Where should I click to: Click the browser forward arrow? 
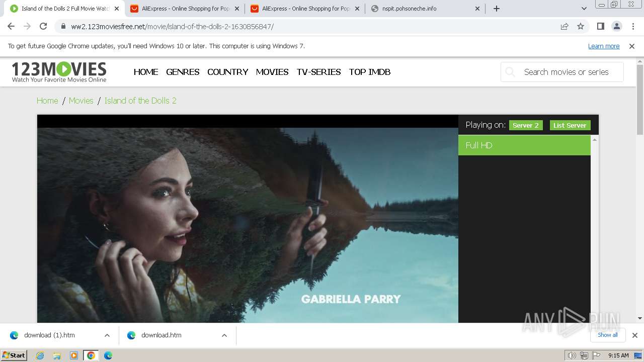(x=27, y=26)
